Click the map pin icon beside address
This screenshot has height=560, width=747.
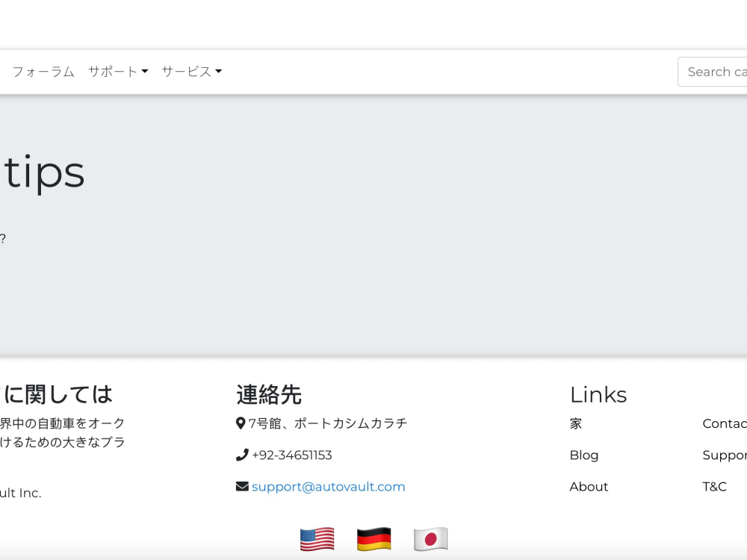coord(241,423)
